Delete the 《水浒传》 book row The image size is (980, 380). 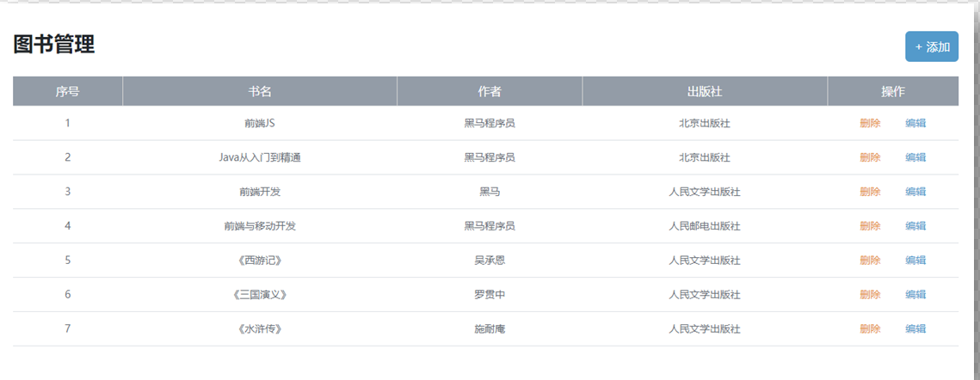pyautogui.click(x=870, y=329)
